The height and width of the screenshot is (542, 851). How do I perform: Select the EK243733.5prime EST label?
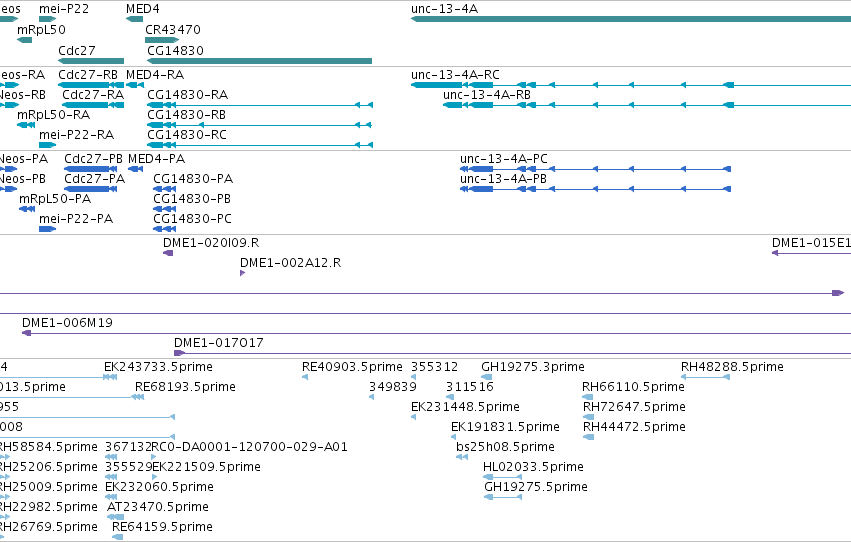(158, 367)
